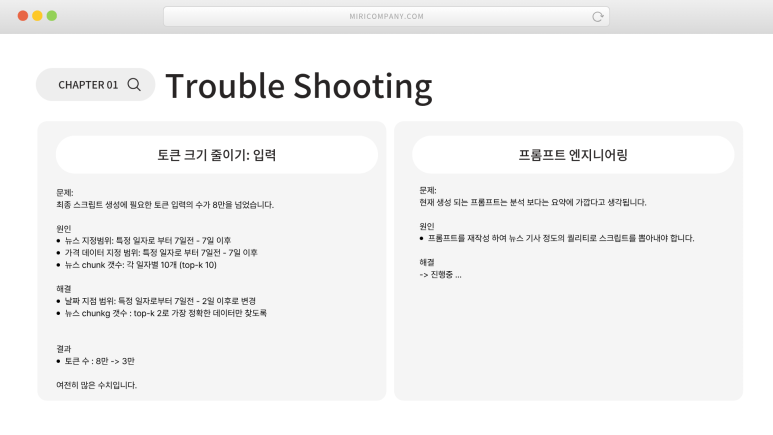
Task: Click the '여전히 많은 수치입니다.' line
Action: [x=96, y=385]
